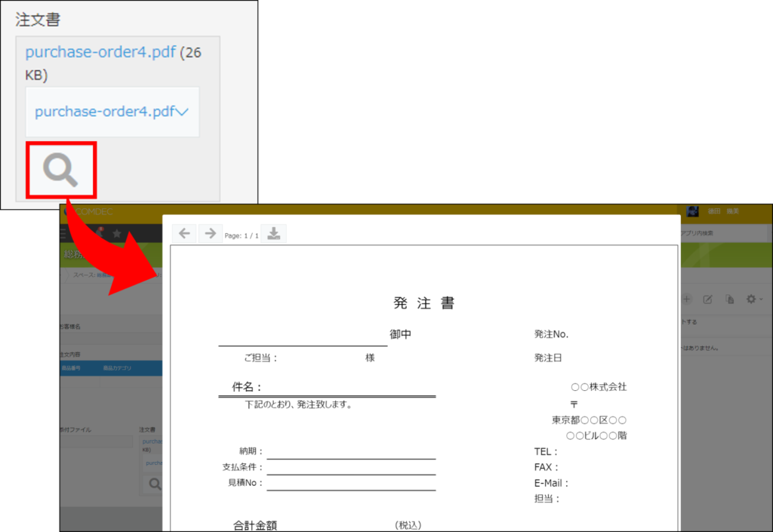Open notifications via the bell icon

pos(100,233)
